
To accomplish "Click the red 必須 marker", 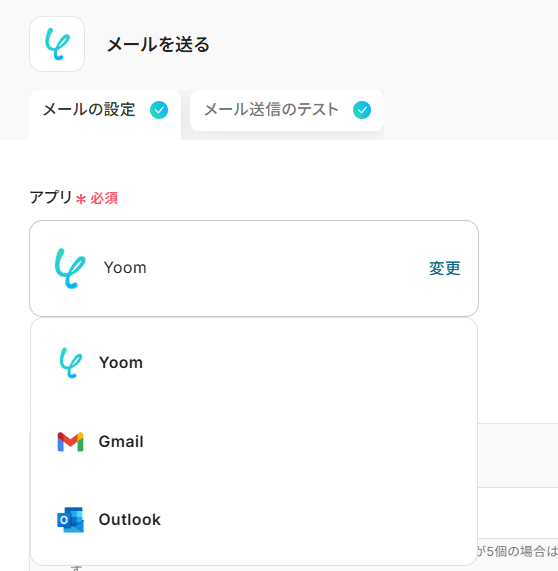I will [x=97, y=198].
